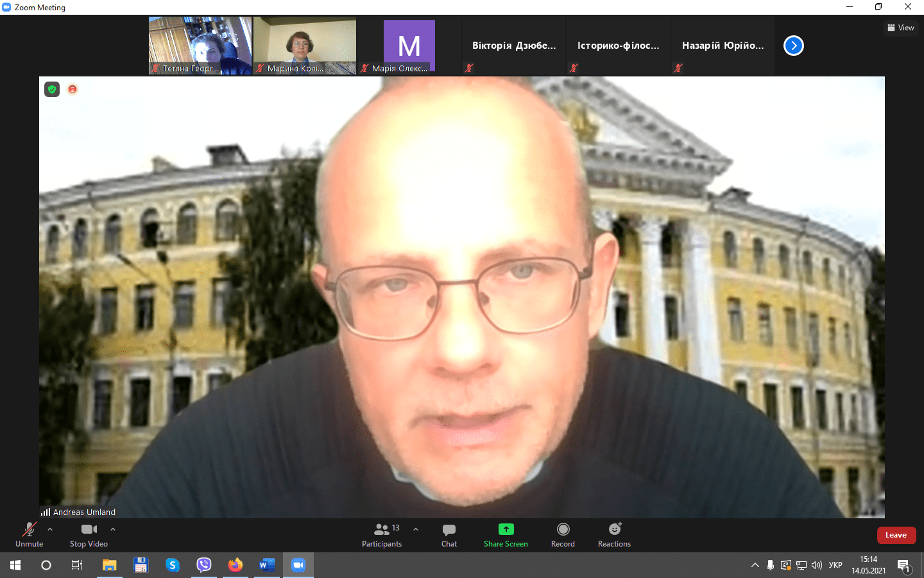Select Тетяна Георг... video thumbnail

(x=200, y=46)
